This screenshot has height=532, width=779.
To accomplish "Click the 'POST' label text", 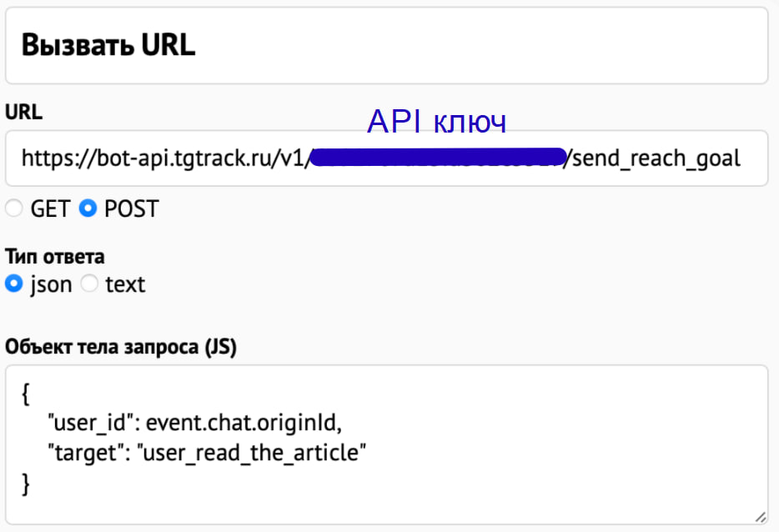I will click(131, 209).
